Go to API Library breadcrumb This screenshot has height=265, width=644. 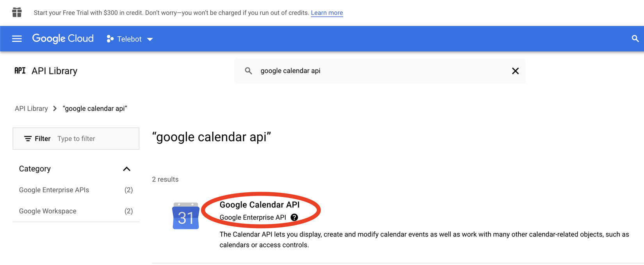coord(31,109)
